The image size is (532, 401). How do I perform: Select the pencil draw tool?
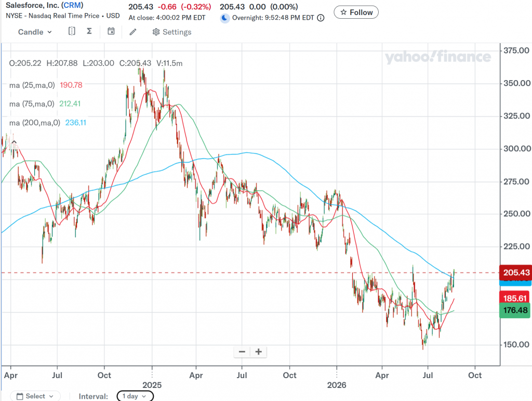(x=133, y=32)
